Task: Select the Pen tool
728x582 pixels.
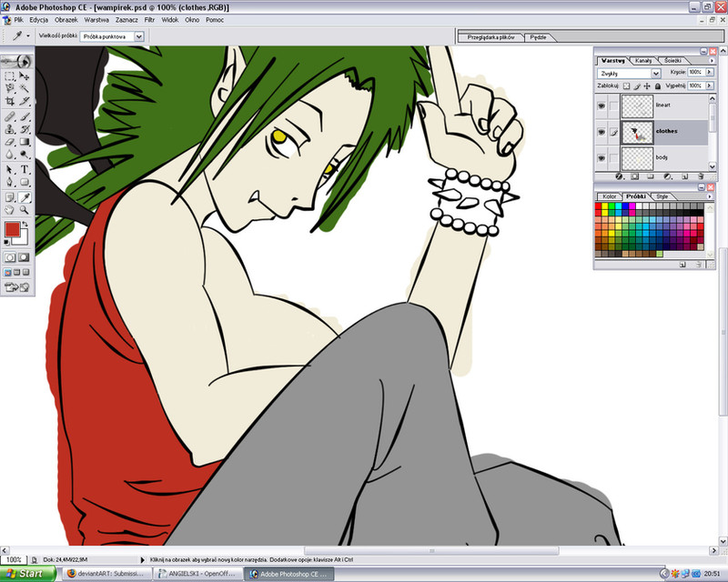Action: pos(10,182)
